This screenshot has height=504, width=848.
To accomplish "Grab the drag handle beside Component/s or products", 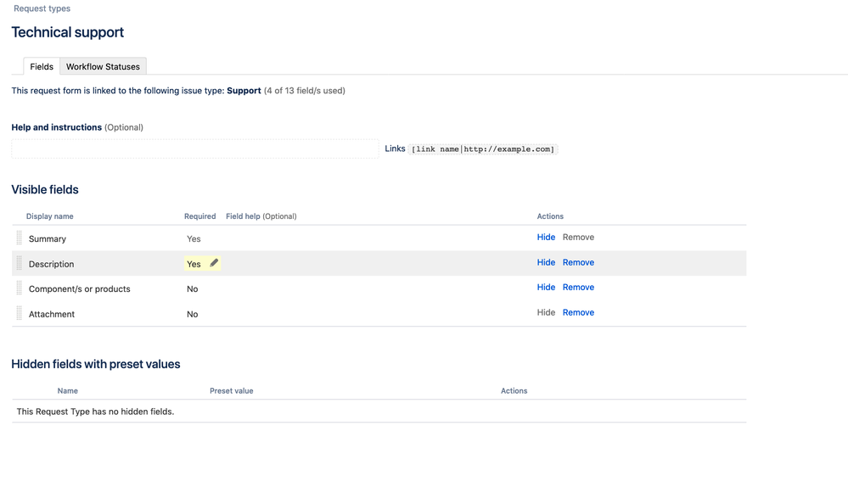I will tap(19, 288).
